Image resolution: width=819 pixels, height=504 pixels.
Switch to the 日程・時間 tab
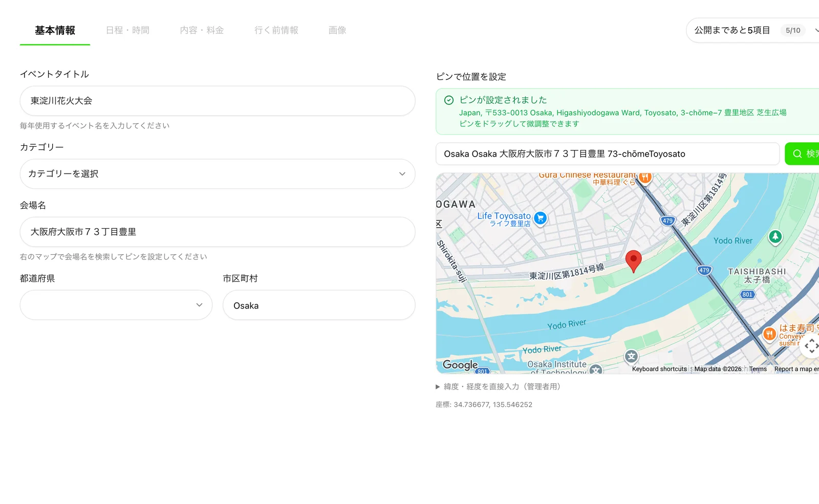click(127, 30)
